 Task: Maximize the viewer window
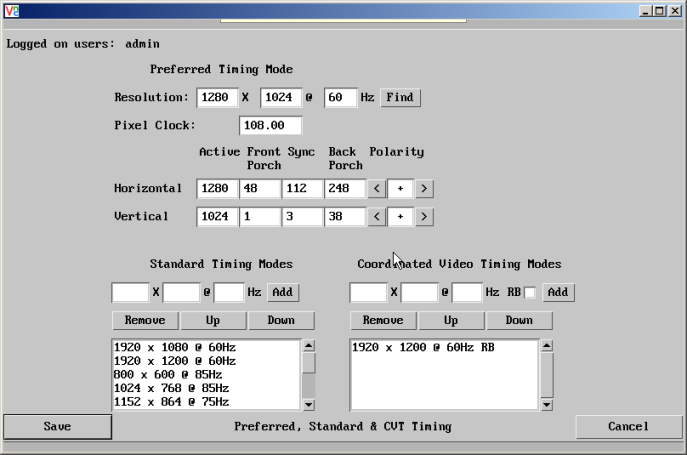click(x=659, y=11)
